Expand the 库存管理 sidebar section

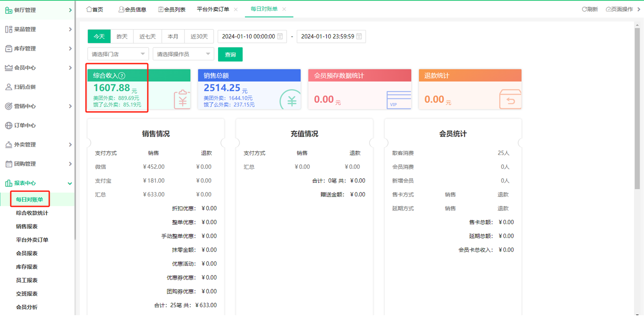pyautogui.click(x=8, y=48)
